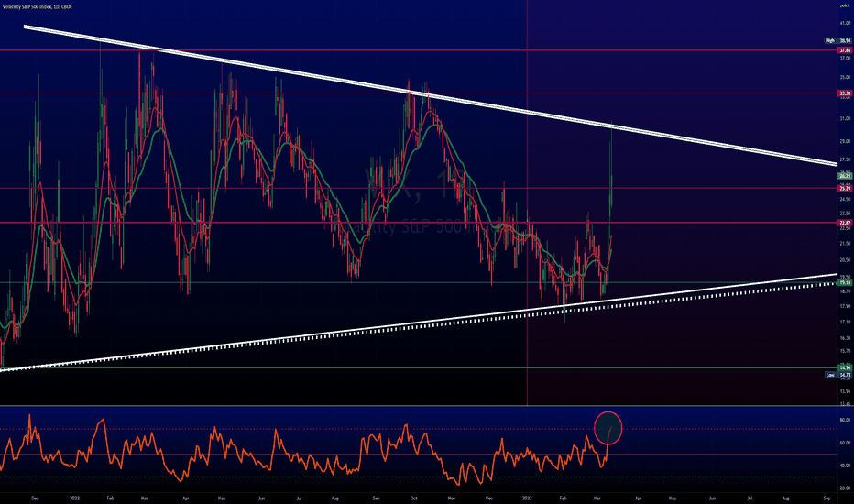Click the 'point' unit label on price axis

click(845, 5)
